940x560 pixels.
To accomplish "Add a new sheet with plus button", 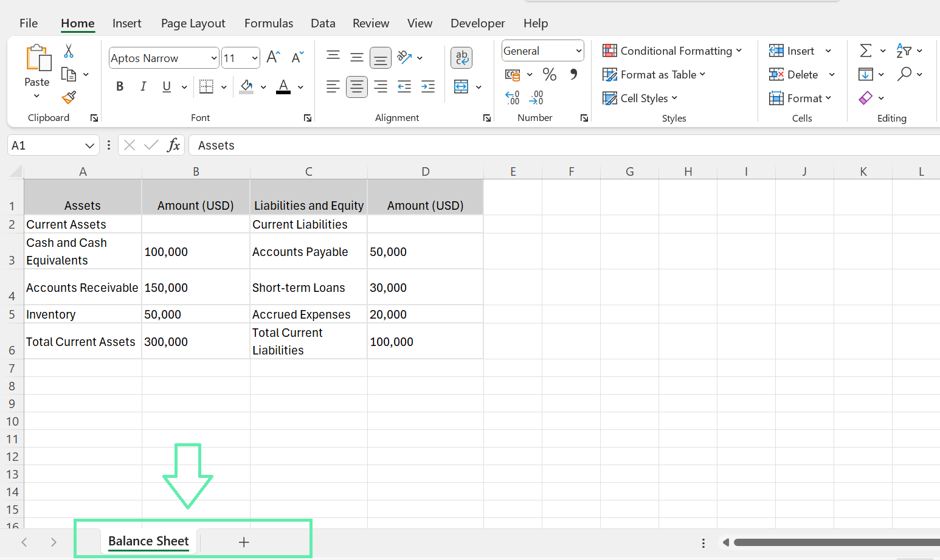I will point(244,542).
